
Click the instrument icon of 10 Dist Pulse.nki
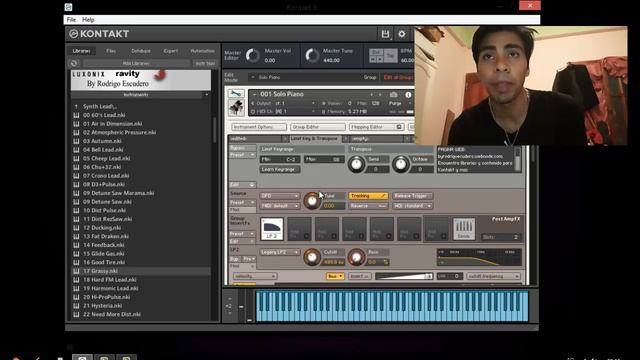pos(76,211)
